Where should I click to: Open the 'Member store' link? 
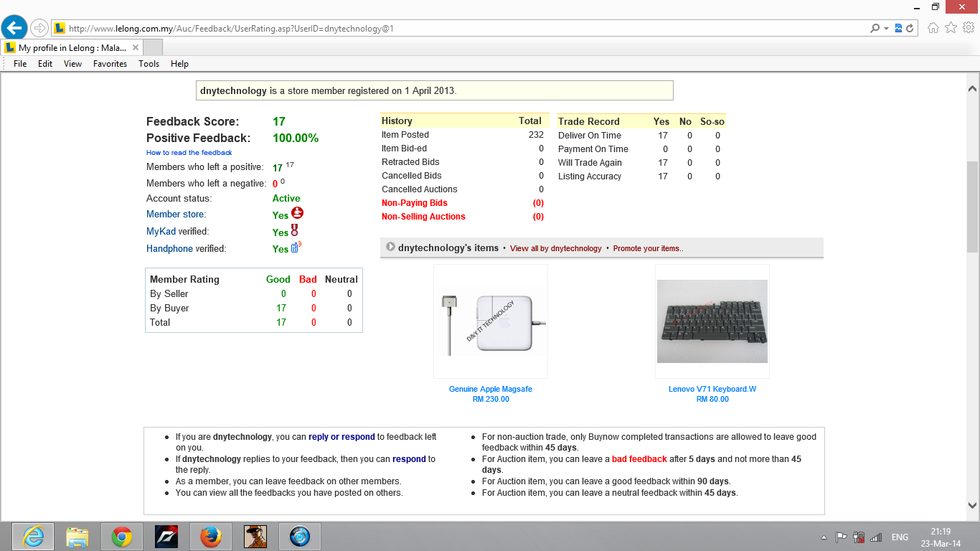click(x=175, y=215)
